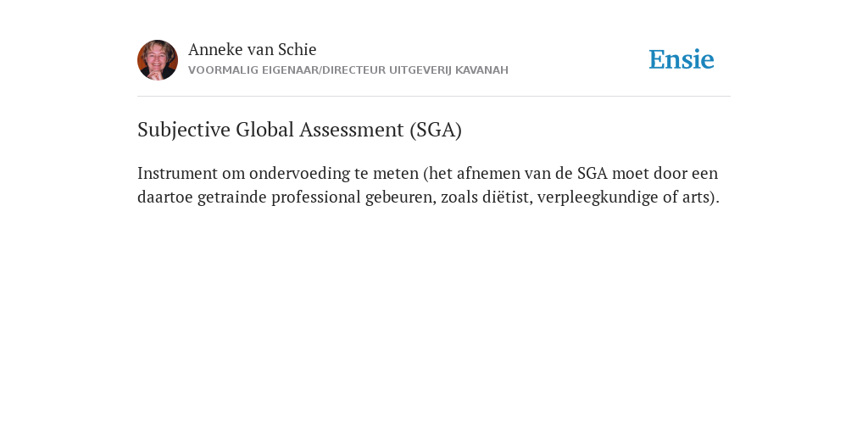Click the word "verpleegkundige" in the text
The width and height of the screenshot is (868, 434).
pos(598,197)
